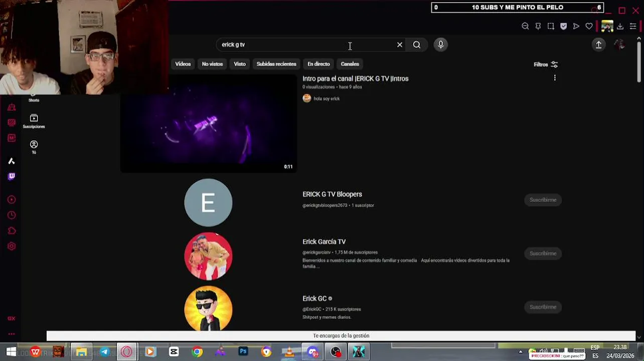Open the Aria AI icon in the Opera sidebar

pos(12,161)
